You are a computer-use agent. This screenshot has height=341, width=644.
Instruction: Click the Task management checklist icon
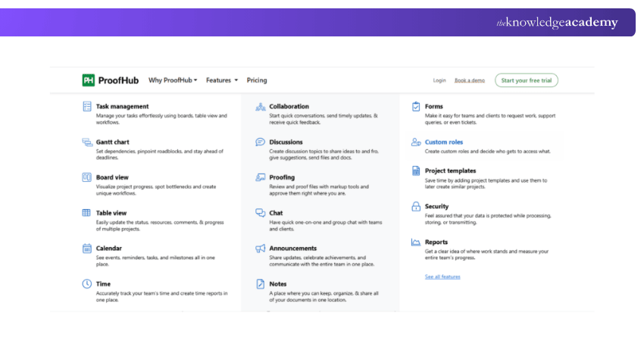click(86, 106)
